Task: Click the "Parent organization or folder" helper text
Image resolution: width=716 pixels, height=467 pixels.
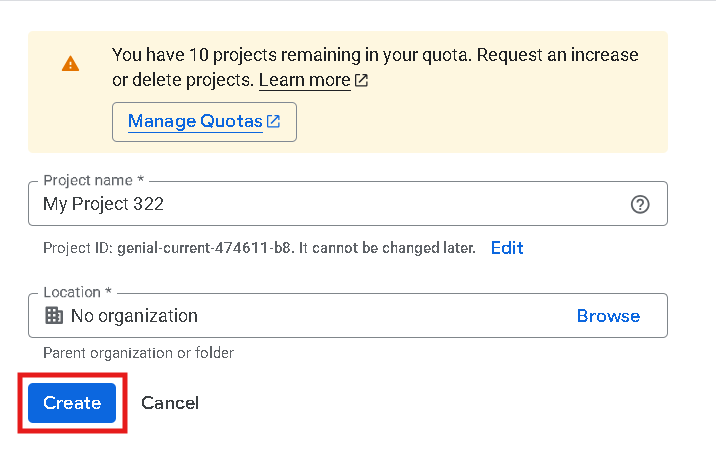Action: [x=138, y=353]
